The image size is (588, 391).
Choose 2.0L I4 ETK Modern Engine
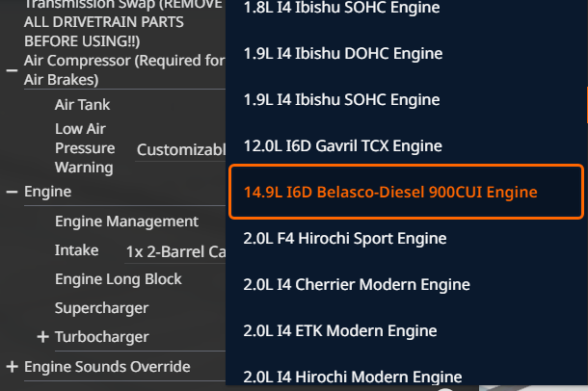(339, 330)
